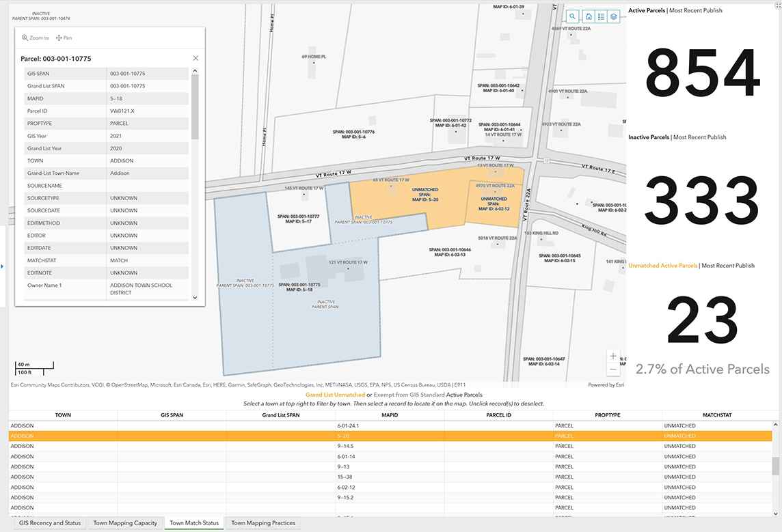
Task: Click map parcel labeled MAP ID 6-02-15
Action: click(x=560, y=258)
